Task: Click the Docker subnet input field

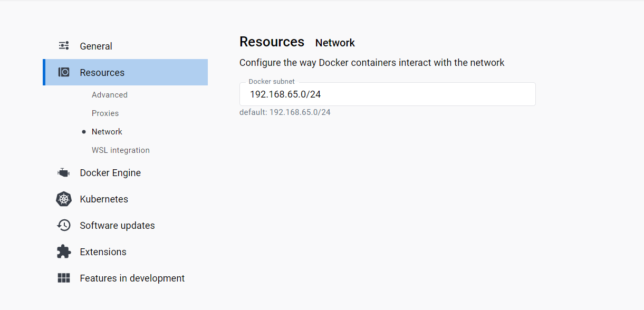Action: (388, 94)
